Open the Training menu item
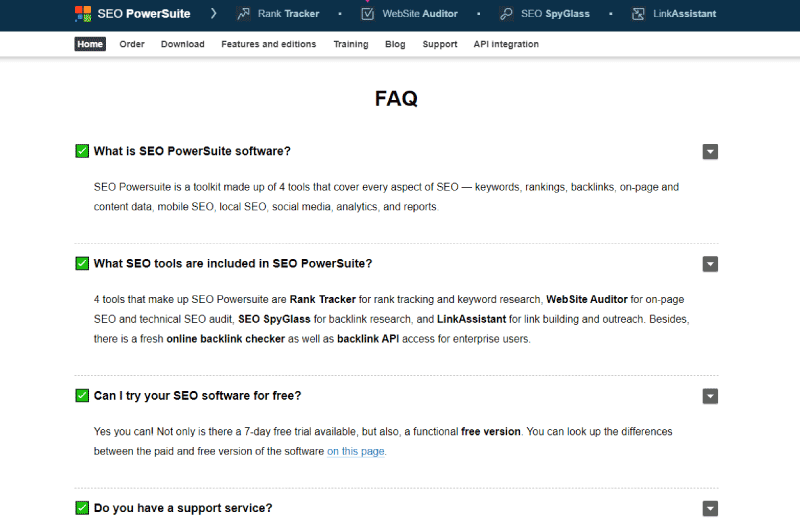This screenshot has height=530, width=800. pyautogui.click(x=351, y=44)
